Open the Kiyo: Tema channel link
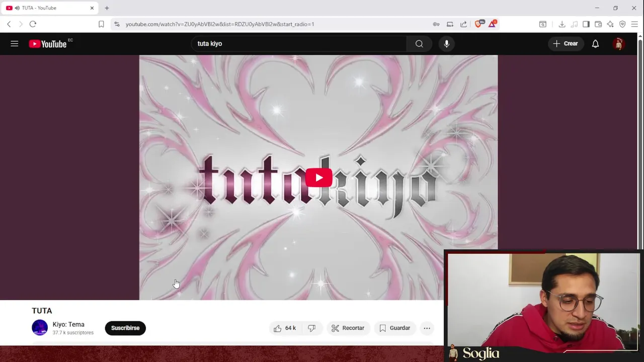 [x=68, y=324]
